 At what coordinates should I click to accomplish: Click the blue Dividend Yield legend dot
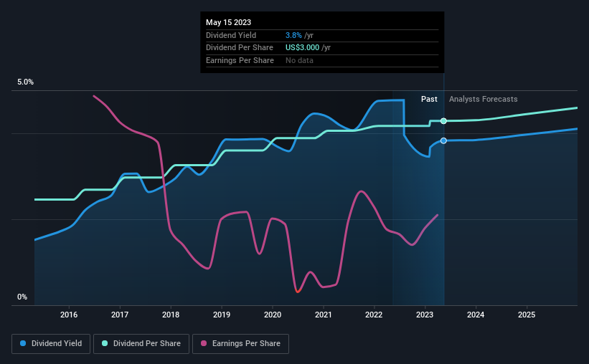[x=23, y=343]
